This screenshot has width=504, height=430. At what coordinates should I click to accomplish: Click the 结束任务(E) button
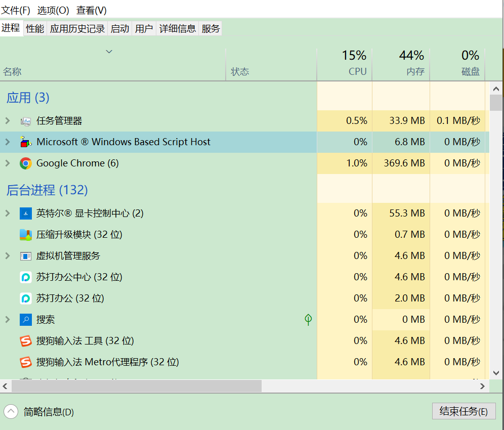464,411
